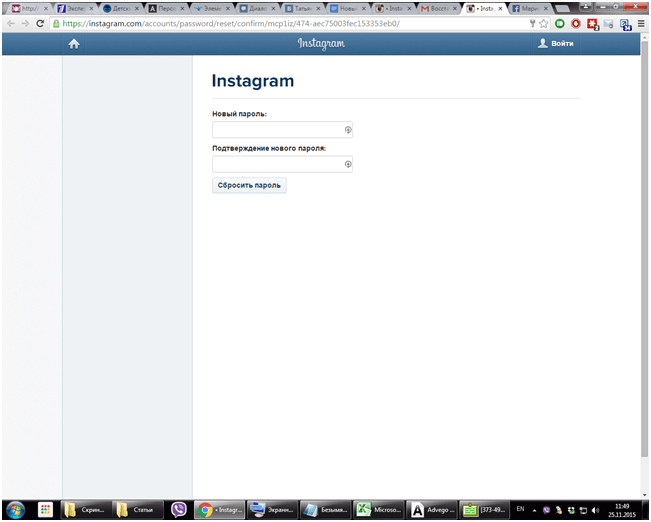This screenshot has width=651, height=522.
Task: Open the Instagram logo in header
Action: pyautogui.click(x=321, y=44)
